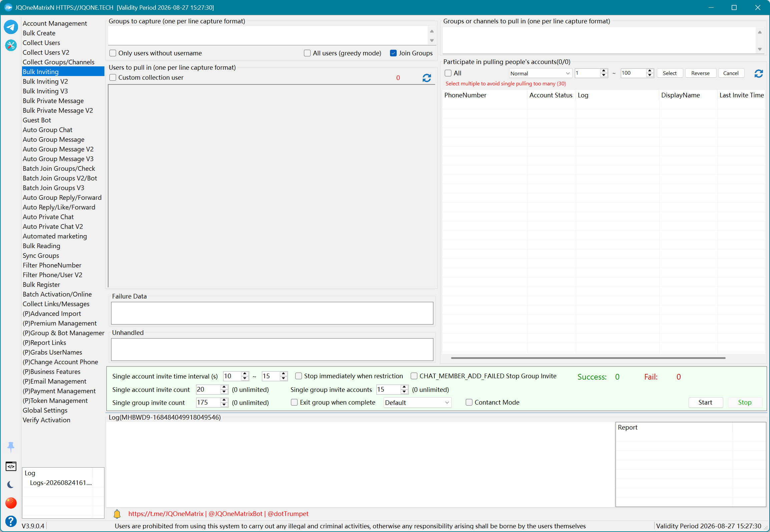Toggle dark mode moon icon
The width and height of the screenshot is (770, 532).
click(11, 484)
